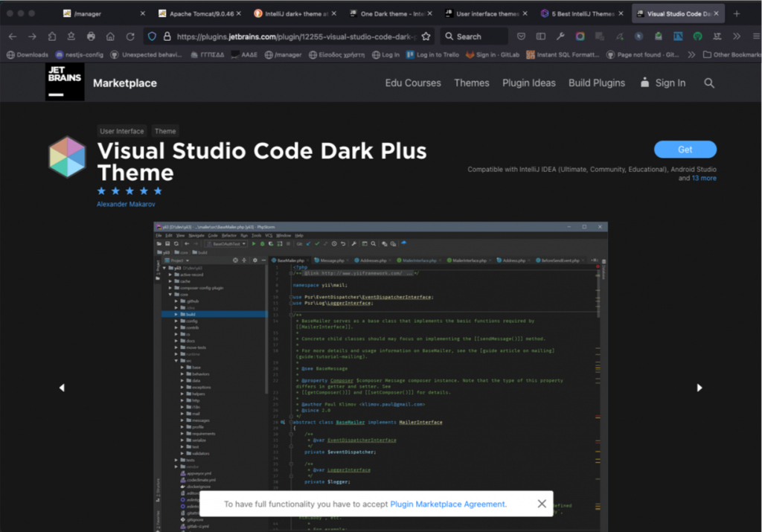Viewport: 762px width, 532px height.
Task: Switch to 5 Best IntelliJ Themes tab
Action: pos(582,13)
